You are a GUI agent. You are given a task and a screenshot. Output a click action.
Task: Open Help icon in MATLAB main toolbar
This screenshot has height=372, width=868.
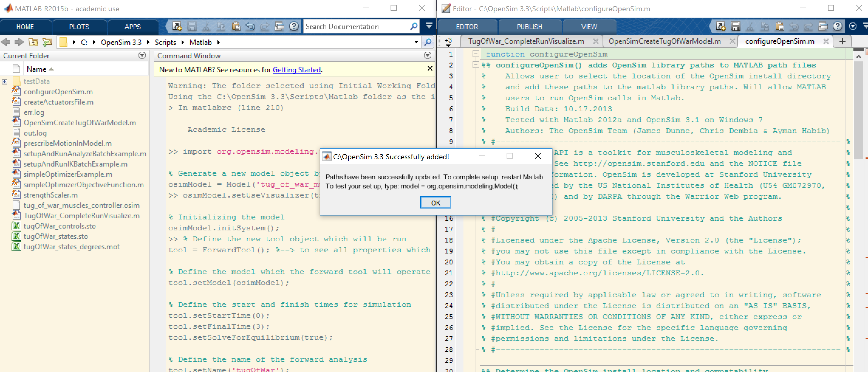tap(294, 26)
